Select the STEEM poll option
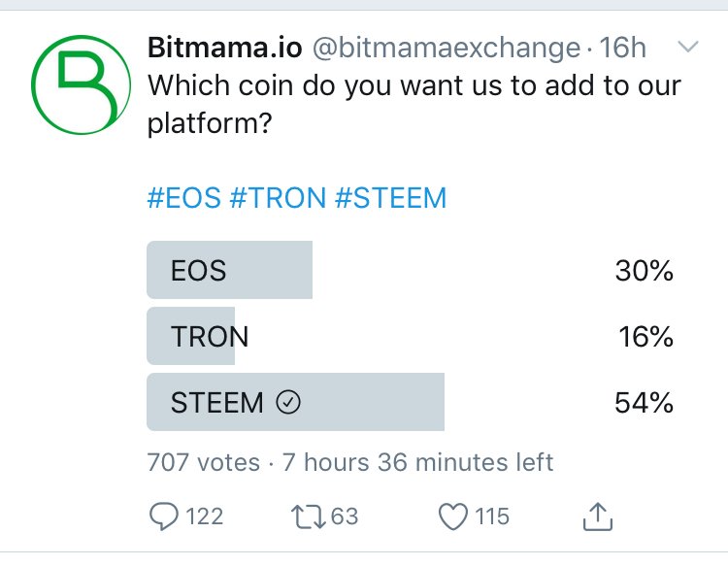 coord(410,402)
